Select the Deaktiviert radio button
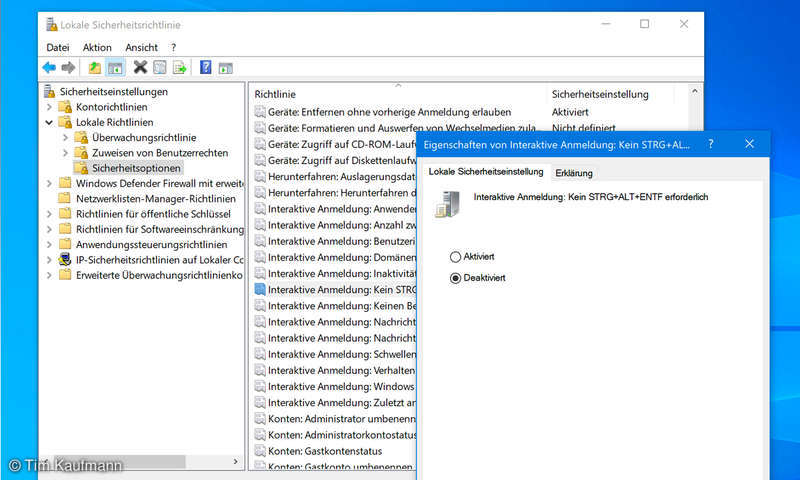The width and height of the screenshot is (800, 480). (457, 277)
